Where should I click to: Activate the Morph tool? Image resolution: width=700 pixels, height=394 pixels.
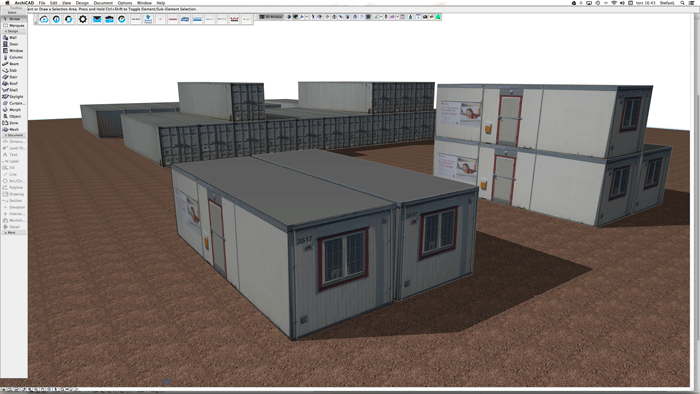(13, 110)
